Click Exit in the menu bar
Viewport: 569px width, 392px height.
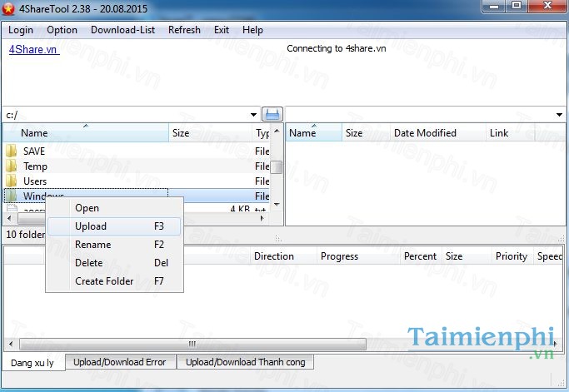click(222, 30)
